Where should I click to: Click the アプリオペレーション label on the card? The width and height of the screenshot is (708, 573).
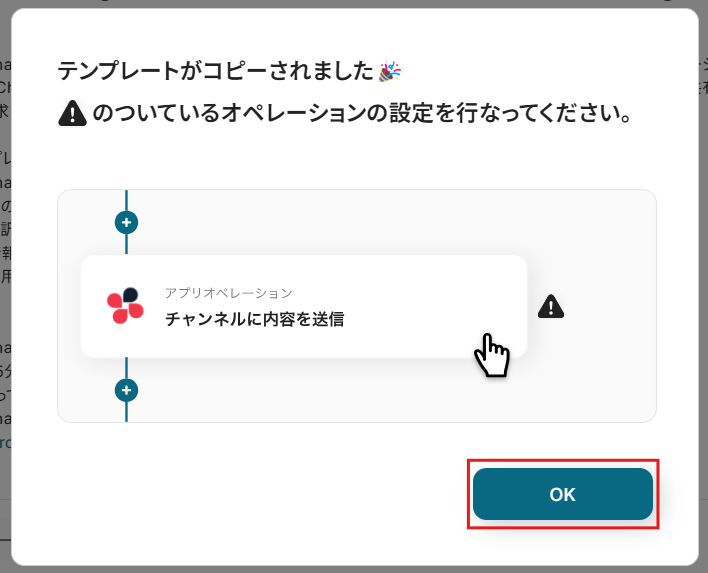click(x=229, y=293)
